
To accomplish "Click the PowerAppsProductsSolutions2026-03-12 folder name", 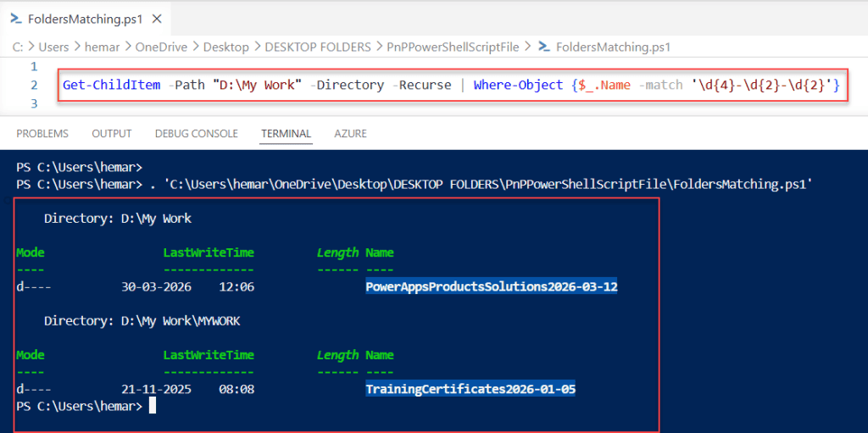I will click(x=491, y=286).
